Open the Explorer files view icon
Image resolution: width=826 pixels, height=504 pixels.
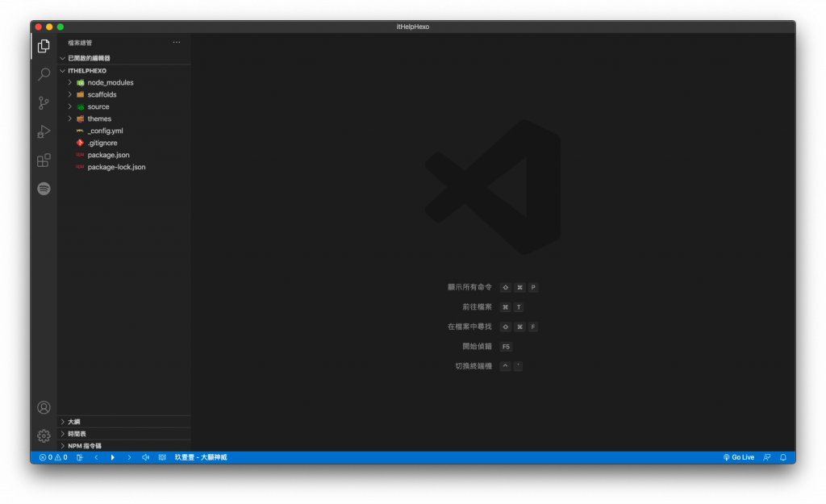pyautogui.click(x=44, y=46)
